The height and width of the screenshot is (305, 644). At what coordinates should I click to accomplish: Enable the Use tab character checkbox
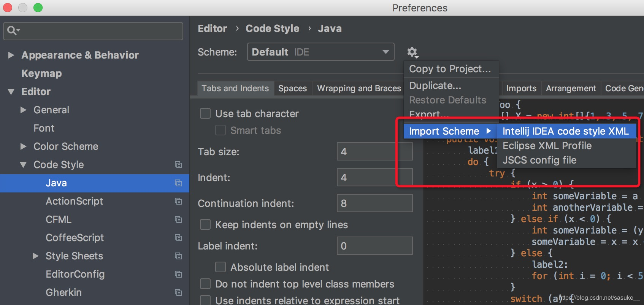pos(205,114)
